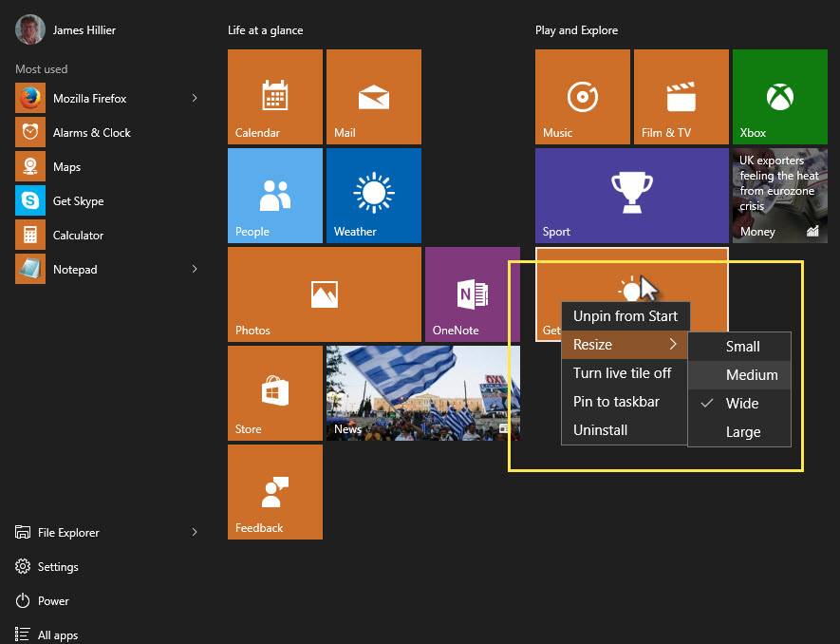The height and width of the screenshot is (644, 840).
Task: Choose Turn live tile off
Action: [x=625, y=373]
